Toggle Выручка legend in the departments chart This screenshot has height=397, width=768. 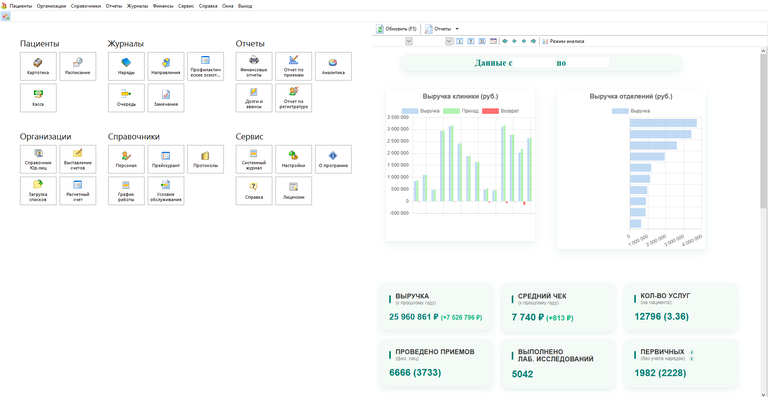pos(631,111)
